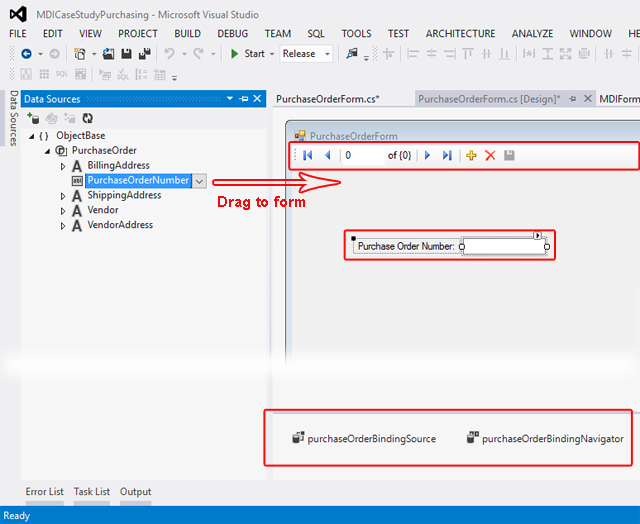This screenshot has height=524, width=640.
Task: Open the WINDOW menu
Action: (591, 33)
